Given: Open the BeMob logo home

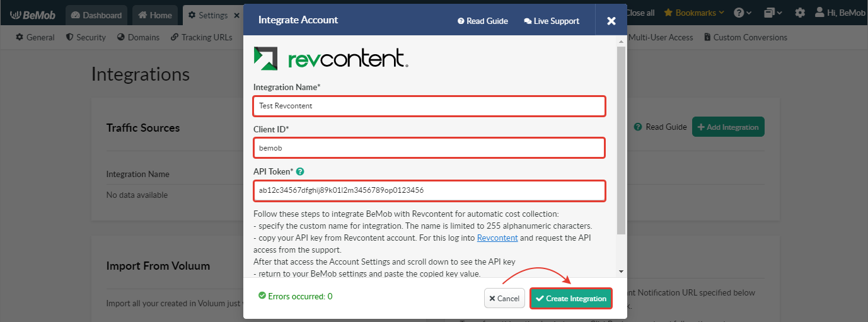Looking at the screenshot, I should [33, 14].
